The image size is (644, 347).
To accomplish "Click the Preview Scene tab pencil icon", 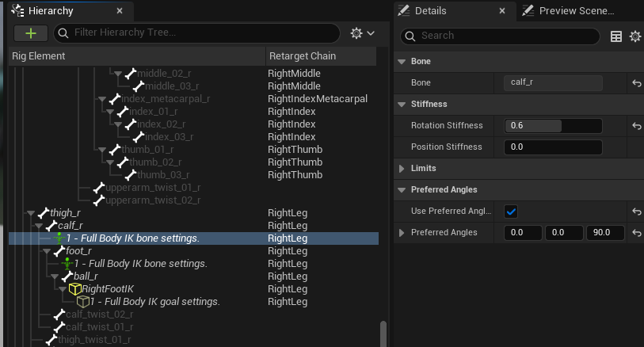I will click(x=528, y=10).
